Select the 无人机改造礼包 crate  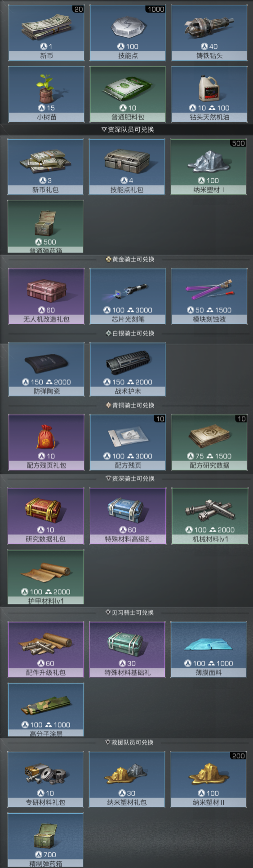pyautogui.click(x=46, y=296)
